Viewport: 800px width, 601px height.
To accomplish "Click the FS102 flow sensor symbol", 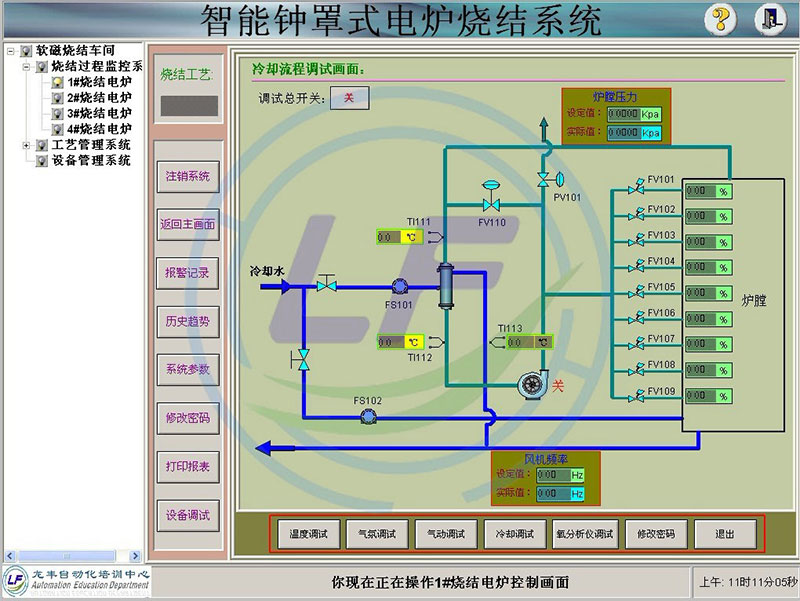I will (367, 416).
